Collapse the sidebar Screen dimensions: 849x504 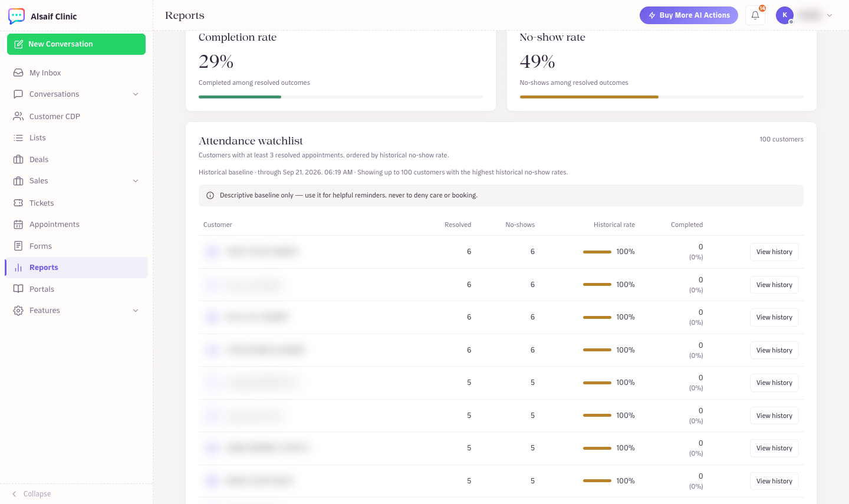[x=32, y=494]
